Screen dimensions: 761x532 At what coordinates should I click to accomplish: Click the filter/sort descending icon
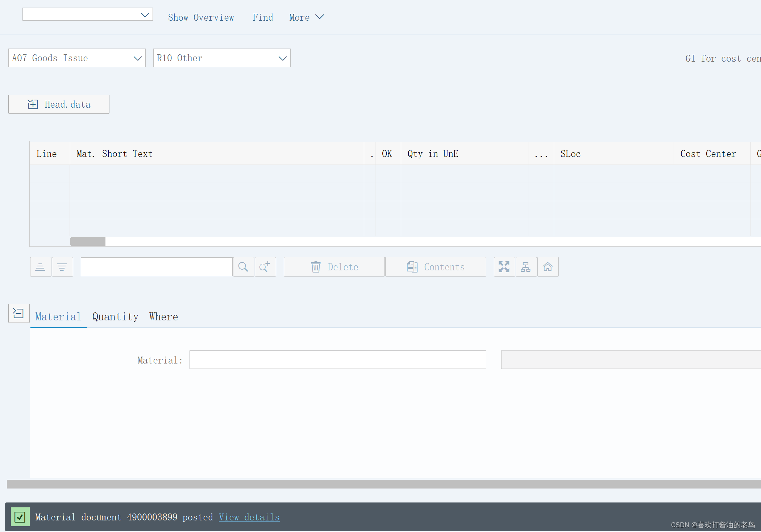click(x=62, y=266)
